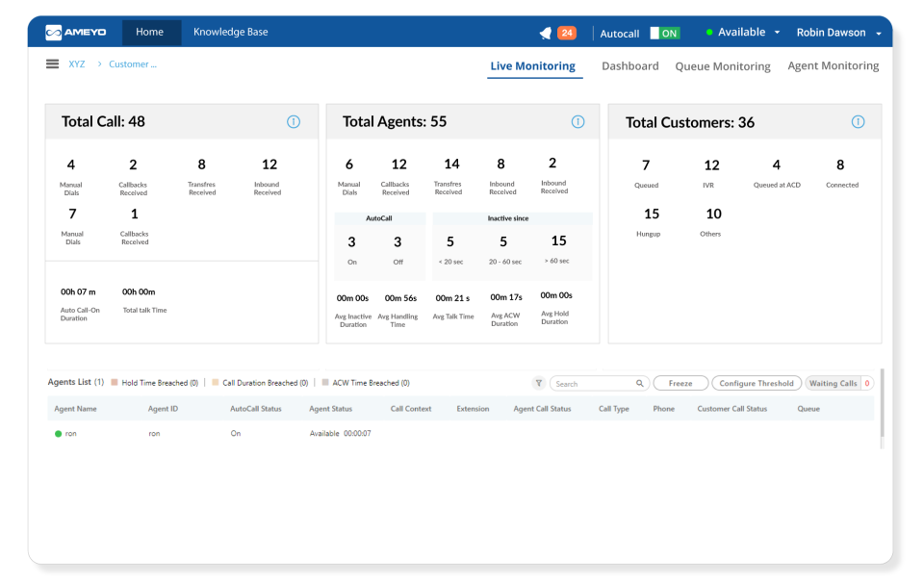
Task: Click the Available 00:00:07 status cell
Action: click(x=340, y=434)
